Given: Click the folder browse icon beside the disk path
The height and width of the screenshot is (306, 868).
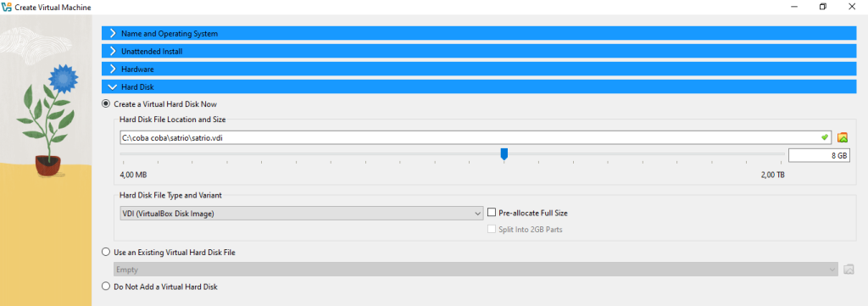Looking at the screenshot, I should point(843,138).
